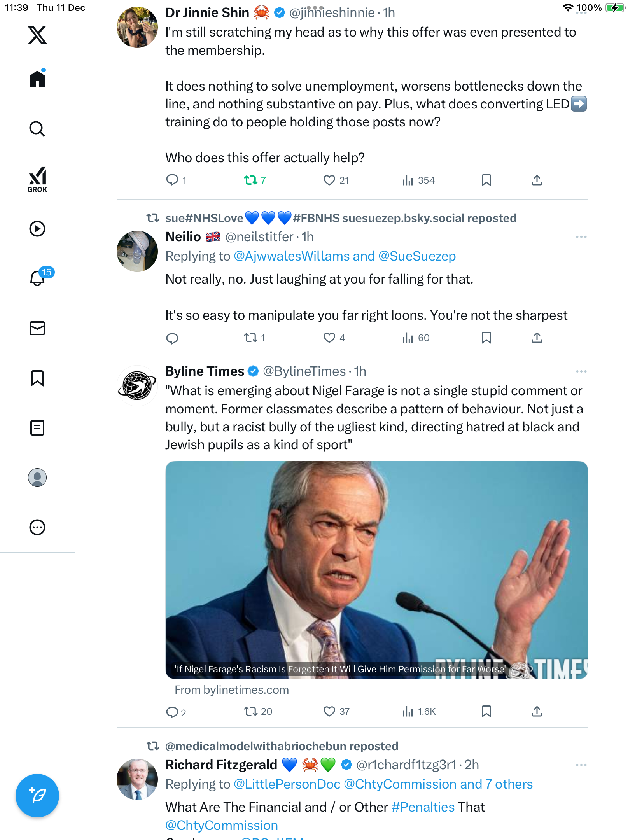
Task: Open more options on Neilio's post
Action: (x=581, y=237)
